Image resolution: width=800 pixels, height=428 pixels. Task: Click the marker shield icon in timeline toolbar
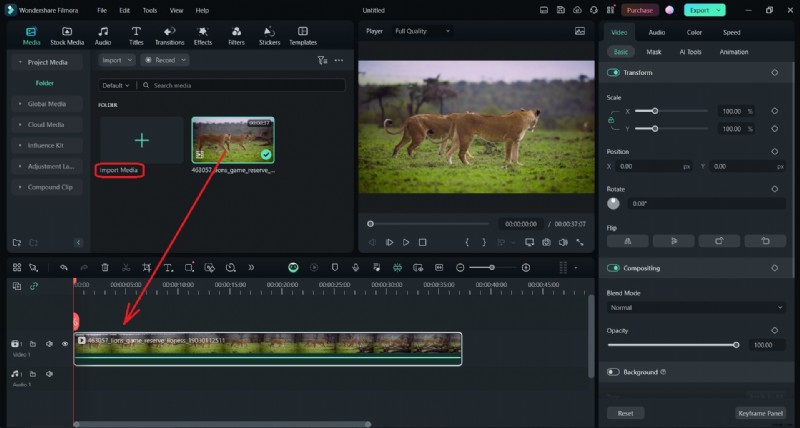tap(335, 267)
